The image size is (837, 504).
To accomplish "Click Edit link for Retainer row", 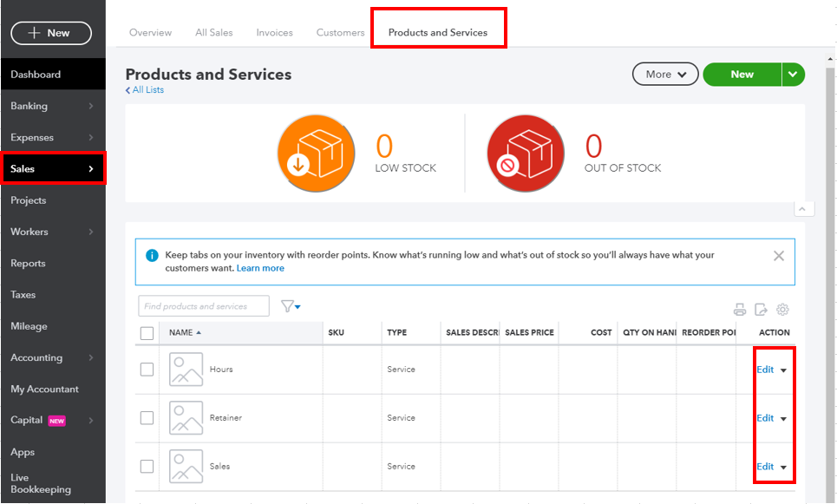I will pos(764,418).
